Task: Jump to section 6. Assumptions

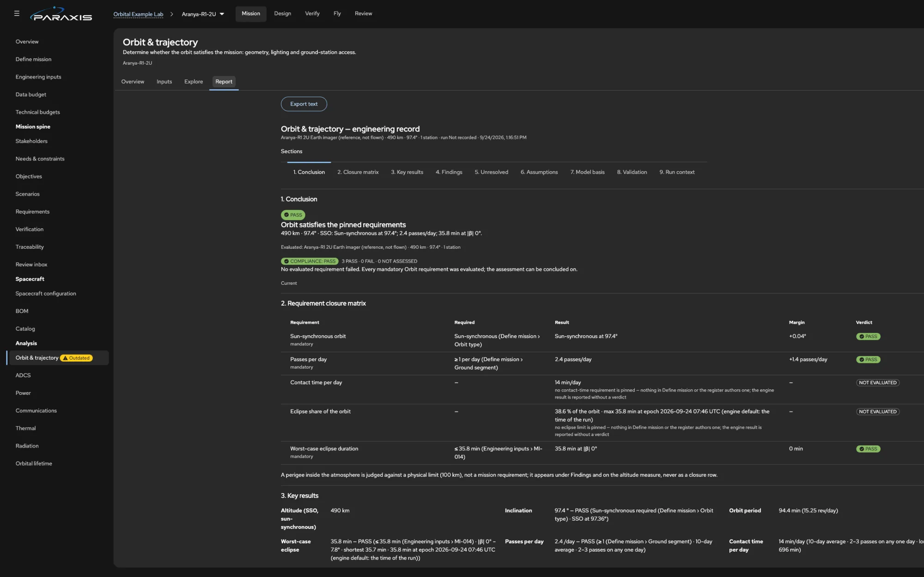Action: (539, 172)
